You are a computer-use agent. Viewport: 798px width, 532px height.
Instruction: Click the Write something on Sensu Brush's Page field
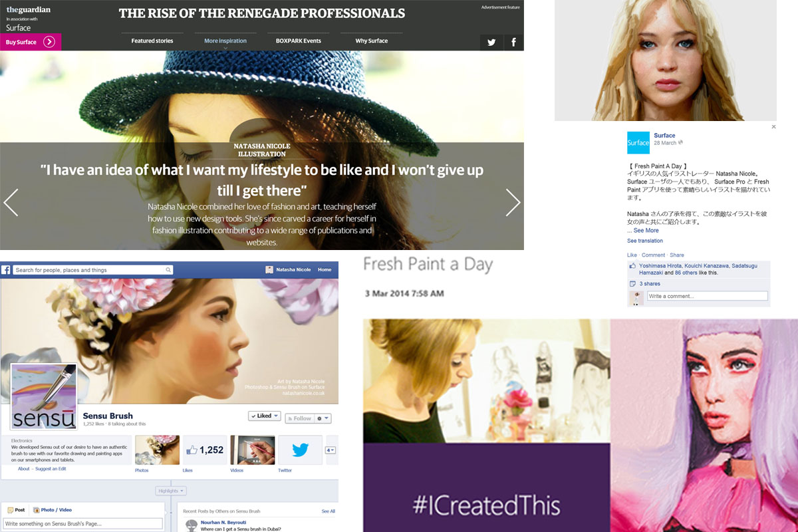[x=83, y=524]
